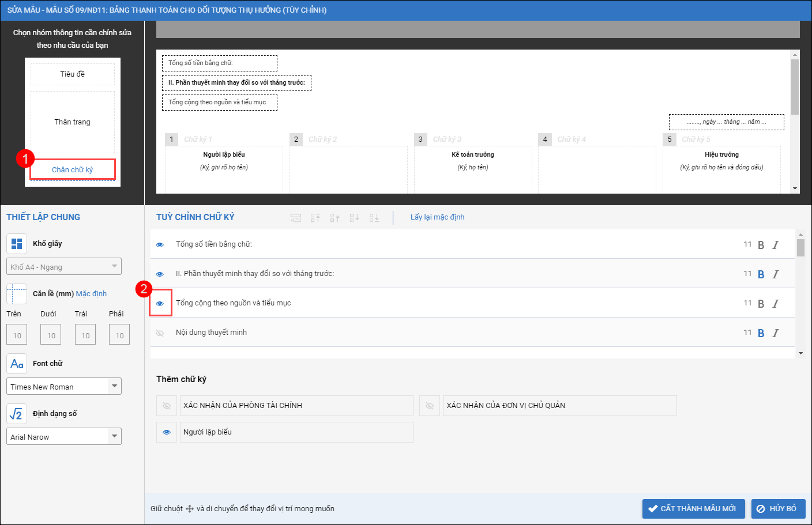The image size is (812, 525).
Task: Show 'XÁC NHẬN CỦA PHÒNG TÀI CHÍNH' signature
Action: [167, 406]
